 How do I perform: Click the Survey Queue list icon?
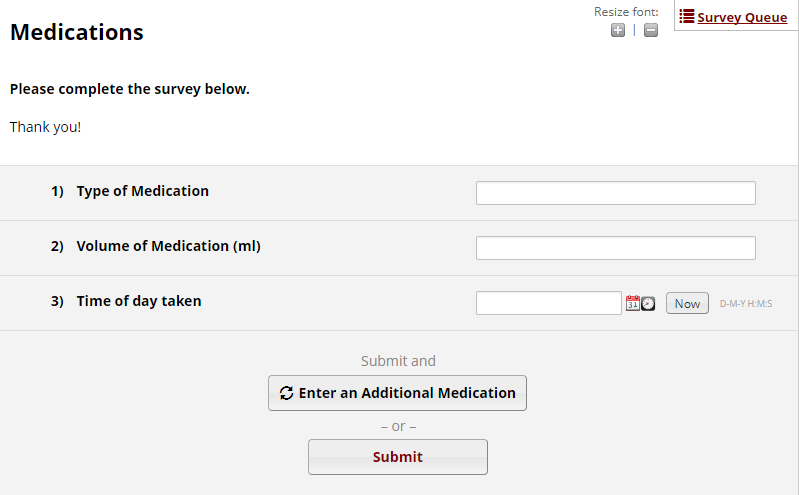pyautogui.click(x=686, y=17)
